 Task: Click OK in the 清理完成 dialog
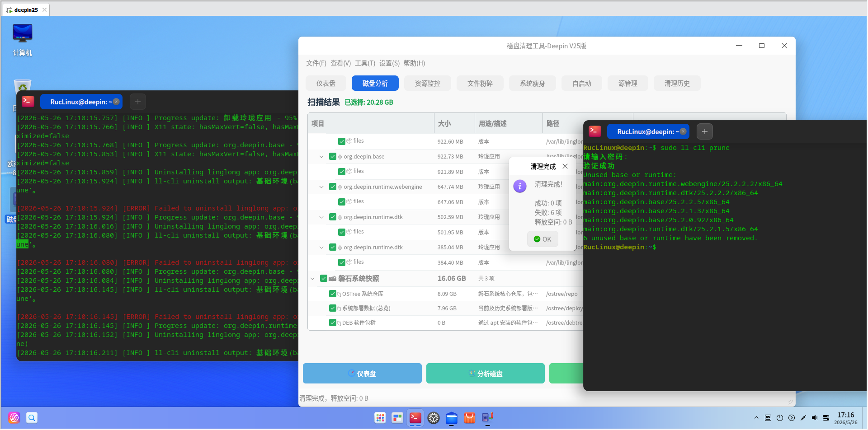(x=542, y=239)
